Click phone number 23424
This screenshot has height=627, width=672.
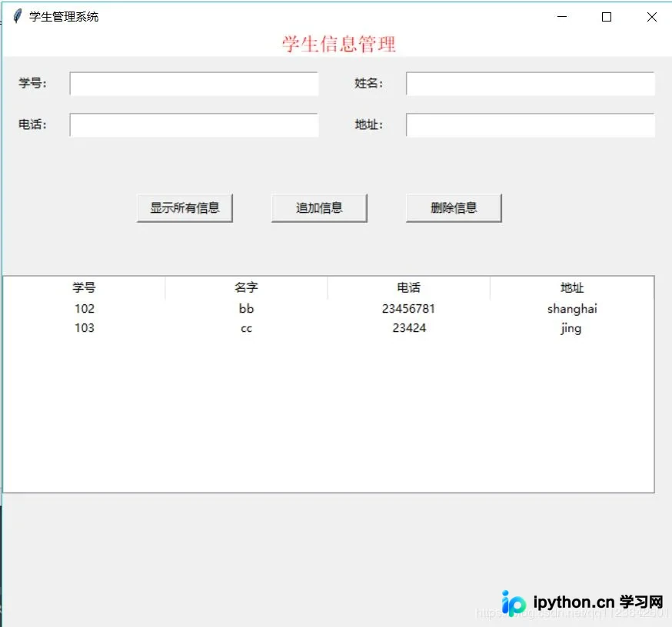coord(409,328)
